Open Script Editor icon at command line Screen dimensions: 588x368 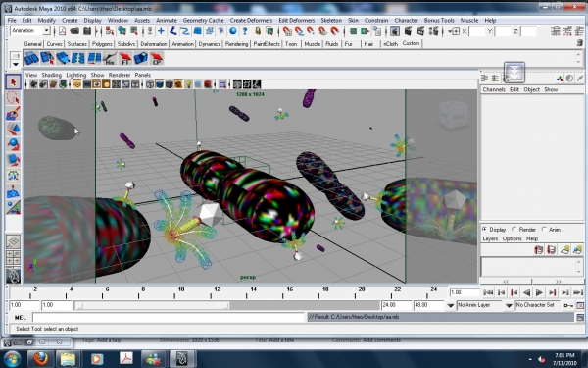580,318
